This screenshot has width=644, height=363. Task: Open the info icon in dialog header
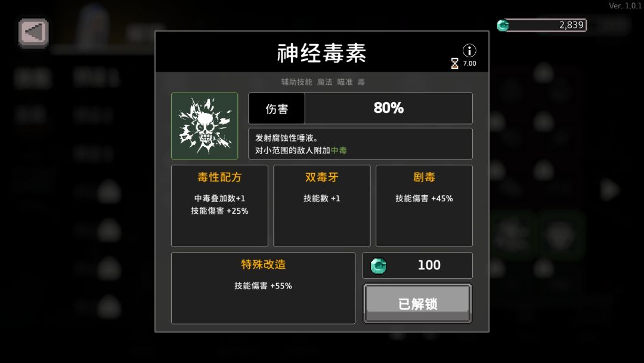click(x=469, y=50)
